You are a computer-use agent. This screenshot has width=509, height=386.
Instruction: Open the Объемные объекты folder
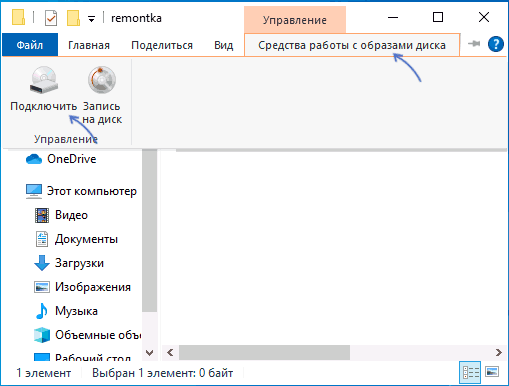98,335
